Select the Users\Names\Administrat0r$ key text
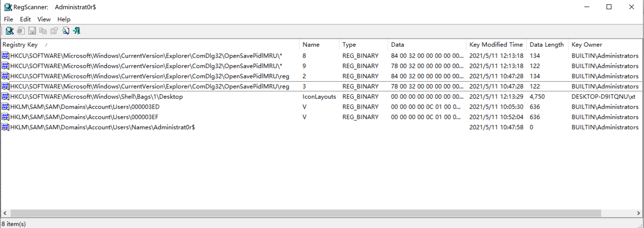Screen dimensions: 644x228 [103, 127]
